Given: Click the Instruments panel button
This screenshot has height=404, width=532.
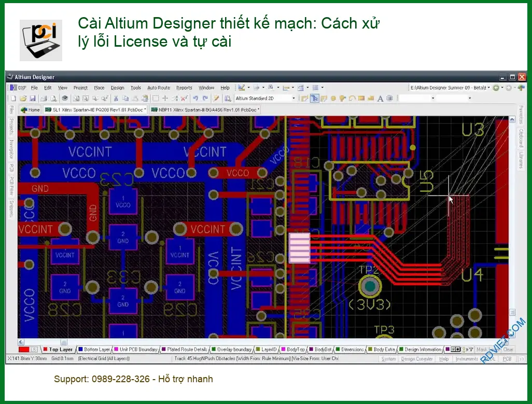Looking at the screenshot, I should point(467,359).
